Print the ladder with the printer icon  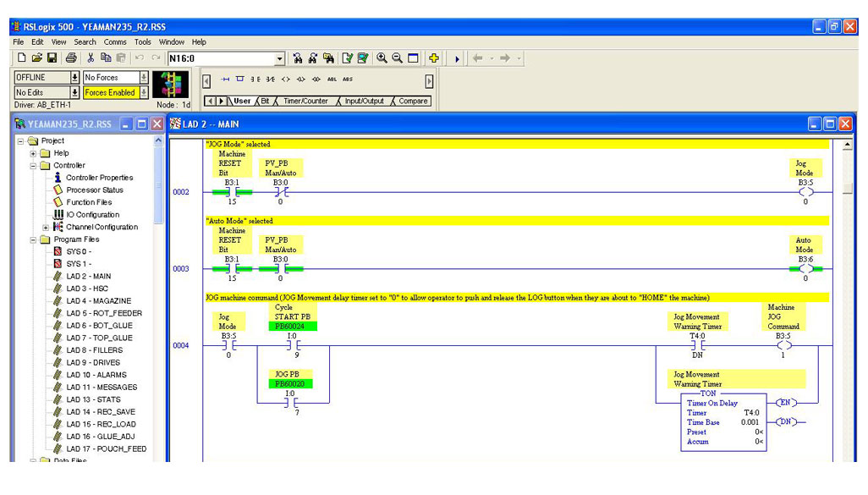(72, 58)
